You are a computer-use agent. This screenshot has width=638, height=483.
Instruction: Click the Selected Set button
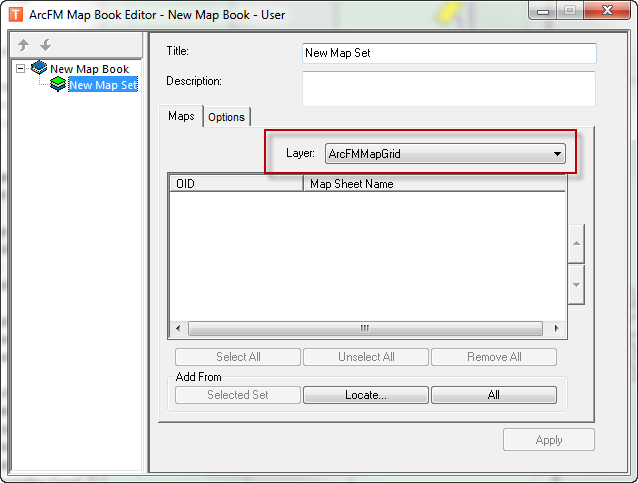tap(238, 395)
